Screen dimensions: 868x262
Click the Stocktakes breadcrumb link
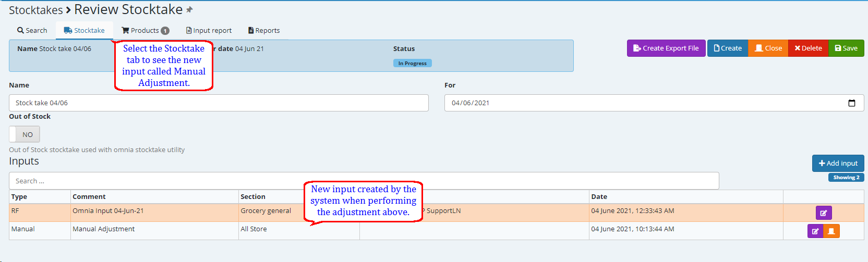(x=35, y=10)
